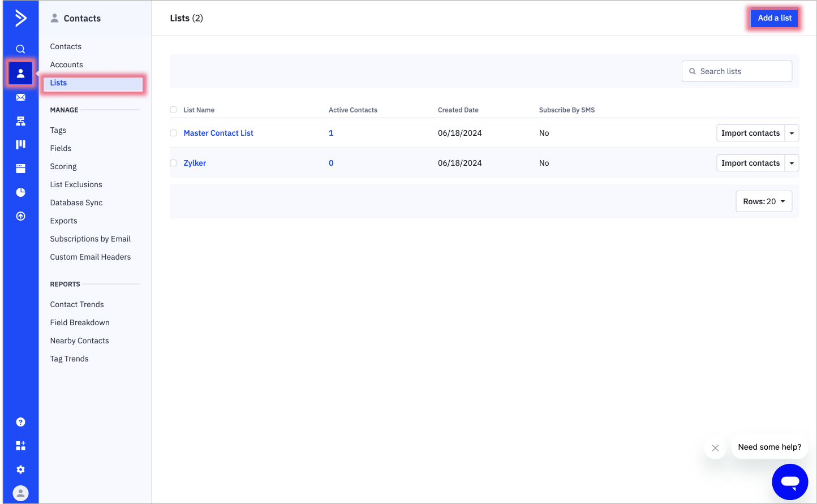Expand Master Contact List import dropdown arrow
Viewport: 817px width, 504px height.
tap(792, 133)
